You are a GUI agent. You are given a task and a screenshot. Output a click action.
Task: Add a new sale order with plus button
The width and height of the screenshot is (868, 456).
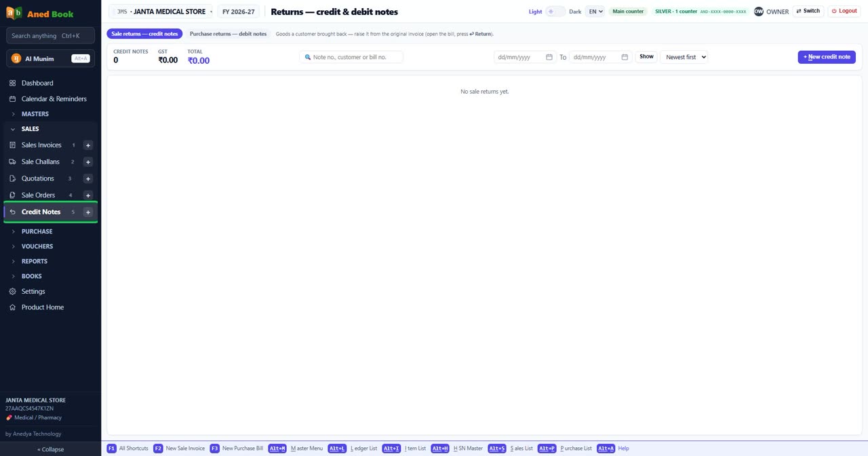[87, 195]
